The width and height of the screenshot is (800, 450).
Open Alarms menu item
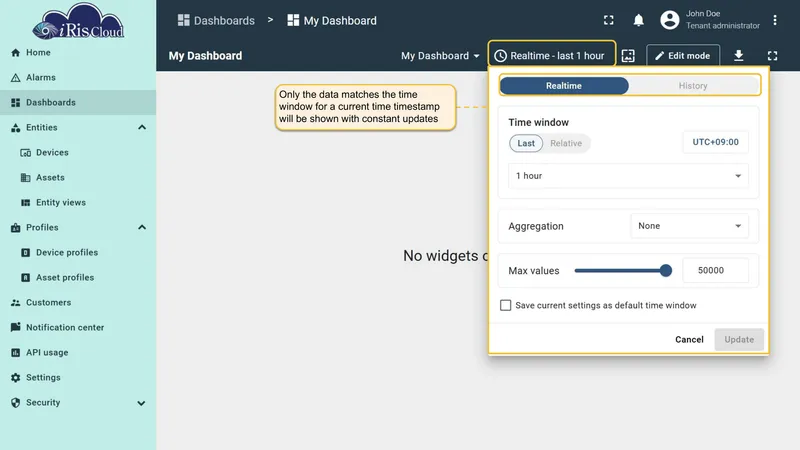click(78, 78)
